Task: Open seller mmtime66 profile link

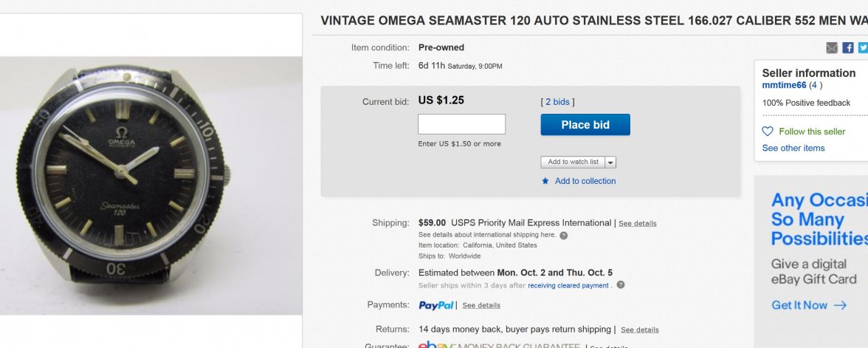Action: [x=784, y=86]
